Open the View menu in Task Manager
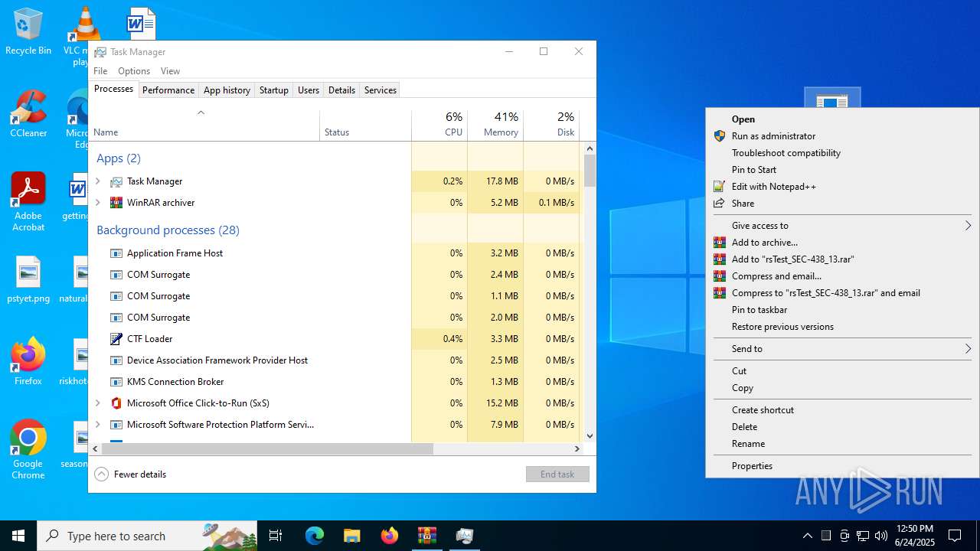The width and height of the screenshot is (980, 551). click(170, 71)
